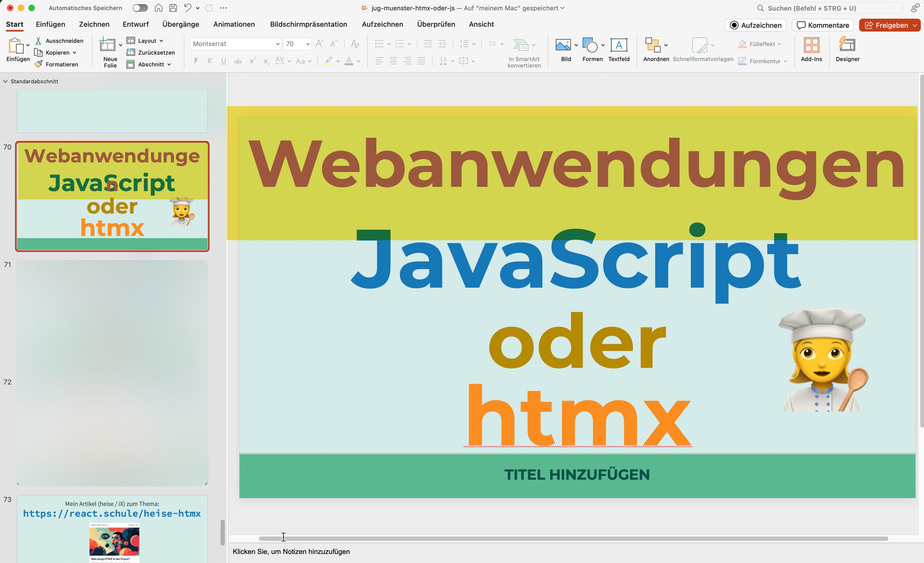
Task: Click the Suchen search field
Action: [828, 8]
